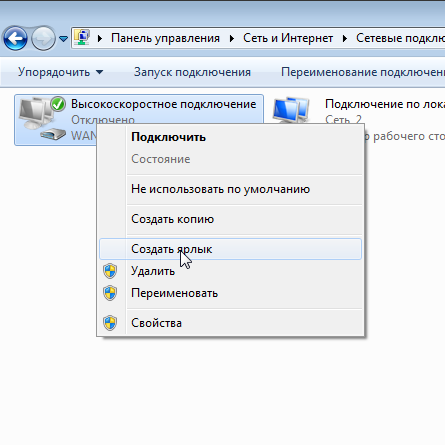Open the Упорядочить dropdown menu

click(x=60, y=72)
